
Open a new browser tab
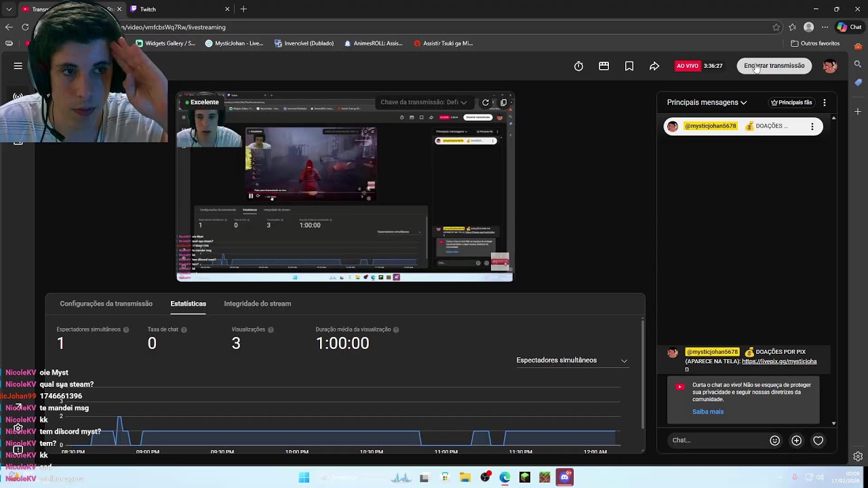coord(243,9)
